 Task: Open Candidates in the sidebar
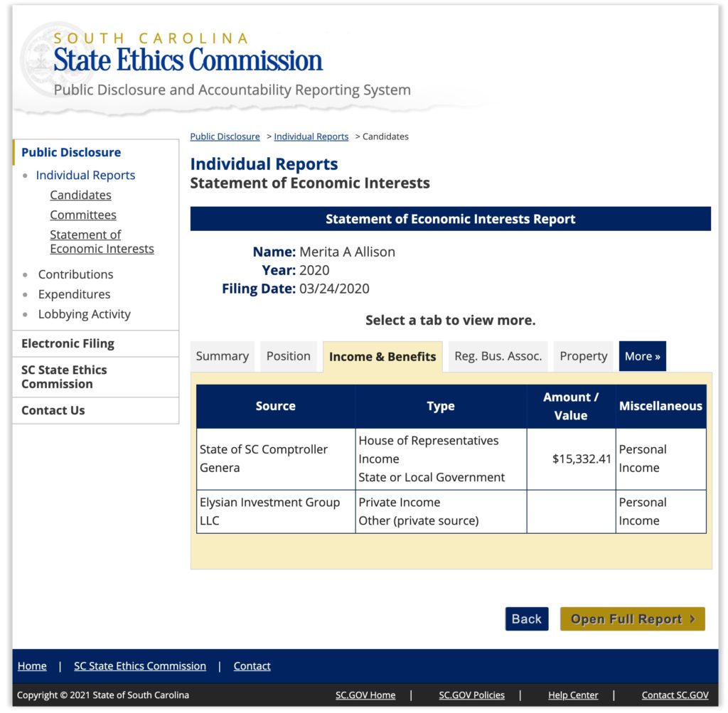[x=80, y=195]
